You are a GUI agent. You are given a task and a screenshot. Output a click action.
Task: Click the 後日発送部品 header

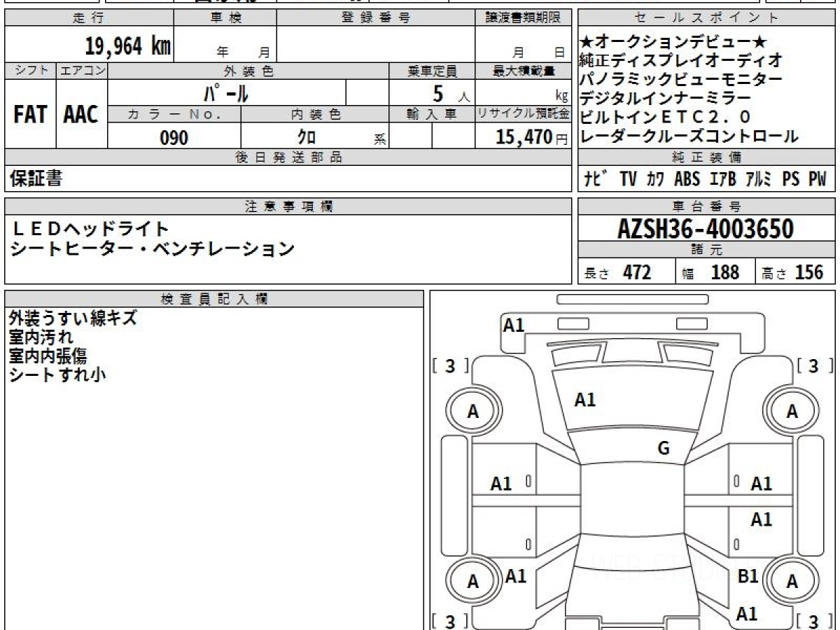pyautogui.click(x=288, y=157)
